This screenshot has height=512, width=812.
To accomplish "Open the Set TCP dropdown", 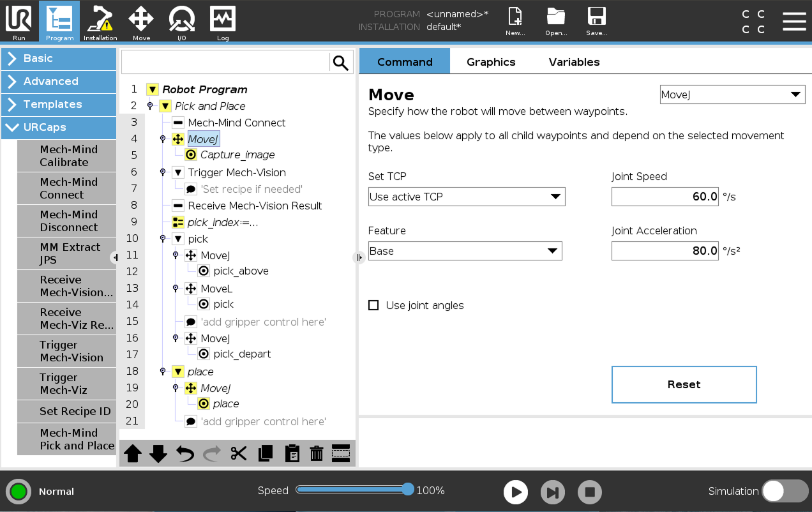I will tap(466, 197).
